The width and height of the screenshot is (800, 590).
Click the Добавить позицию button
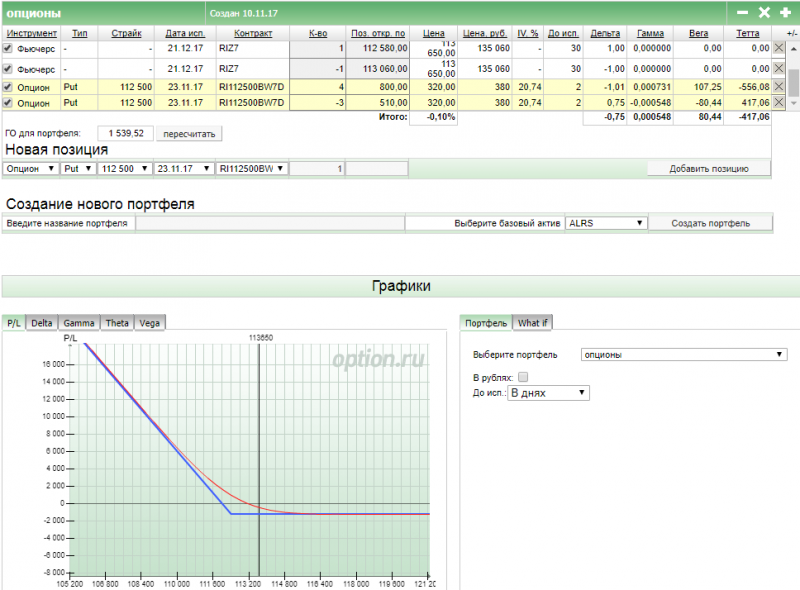pos(709,169)
